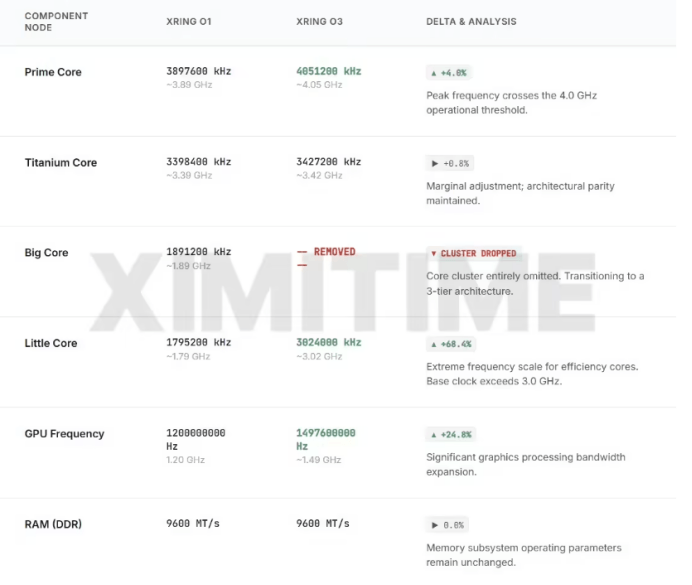
Task: Select the Big Core row label
Action: pos(46,253)
